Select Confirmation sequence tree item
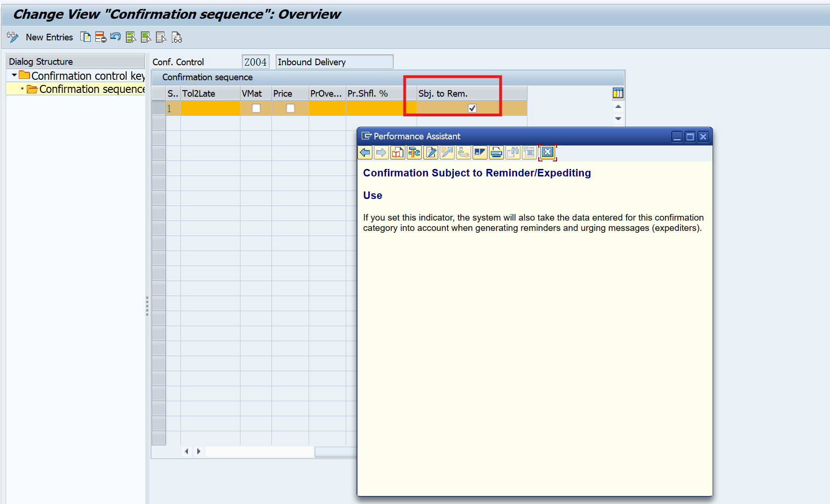830x504 pixels. point(92,89)
